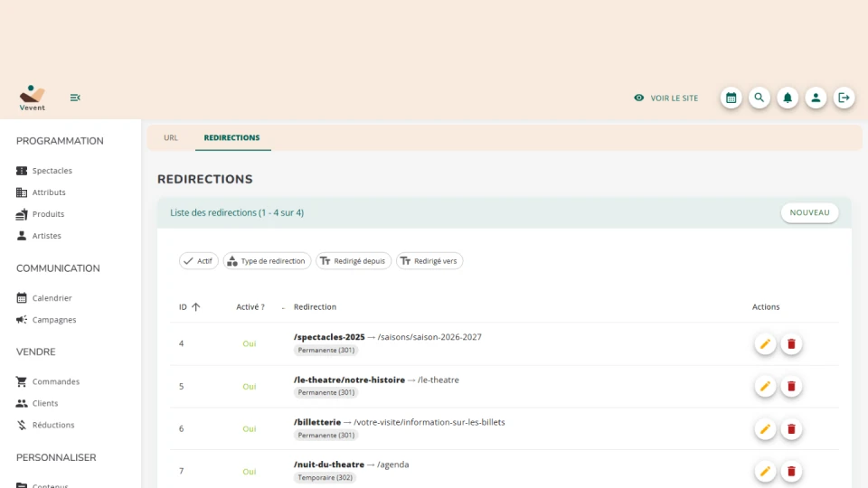Screen dimensions: 868x488
Task: Click Oui status in row 7
Action: [250, 472]
